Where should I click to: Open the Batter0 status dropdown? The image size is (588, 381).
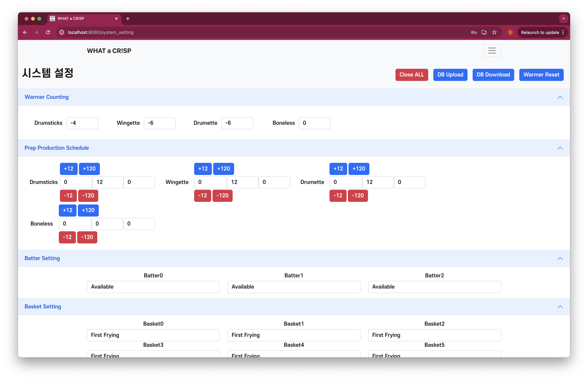coord(153,287)
